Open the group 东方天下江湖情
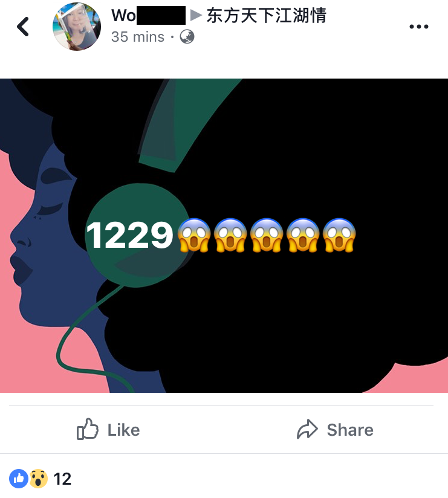 click(266, 15)
